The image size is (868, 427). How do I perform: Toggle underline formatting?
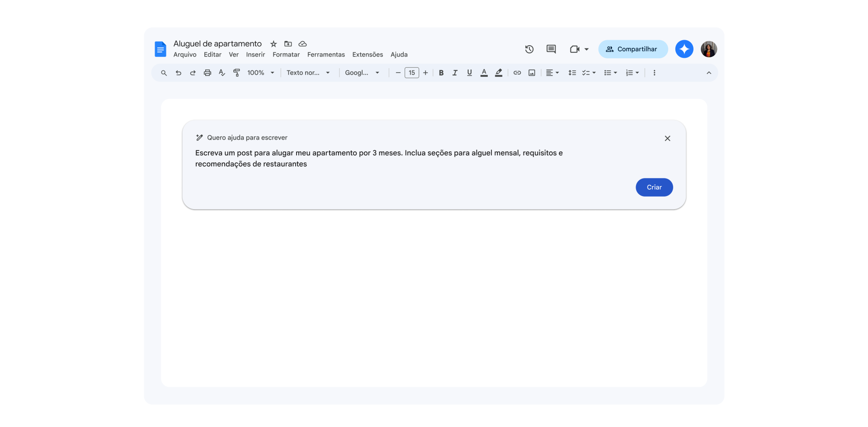point(469,73)
